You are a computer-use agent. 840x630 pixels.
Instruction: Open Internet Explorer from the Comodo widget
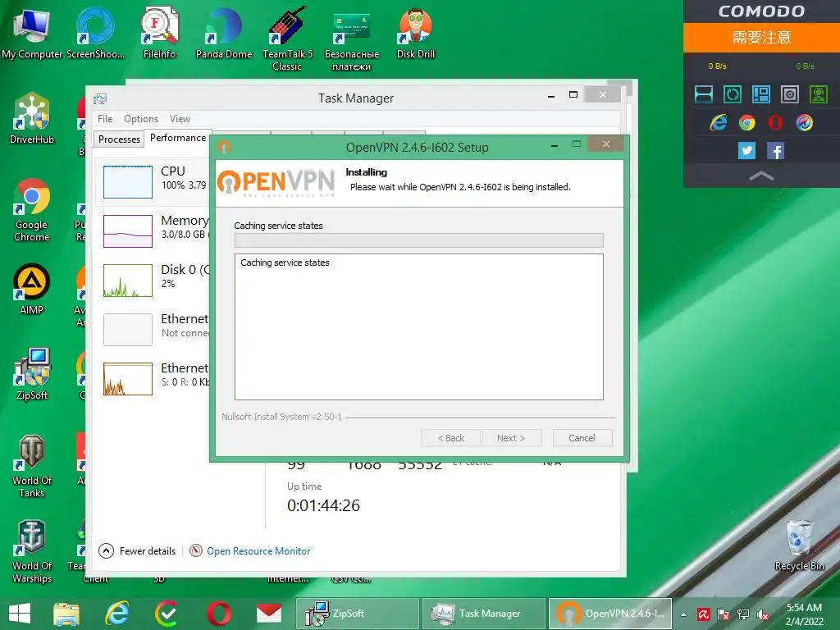tap(718, 123)
